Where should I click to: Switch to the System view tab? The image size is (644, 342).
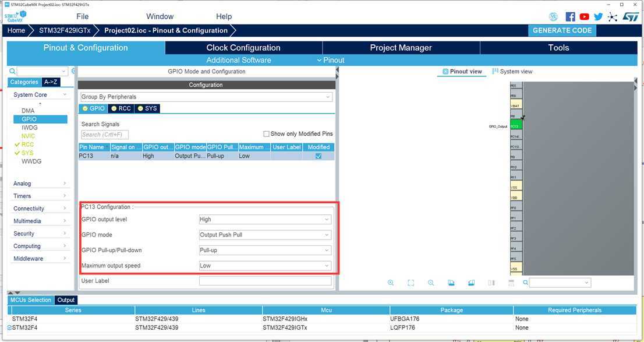pyautogui.click(x=512, y=72)
